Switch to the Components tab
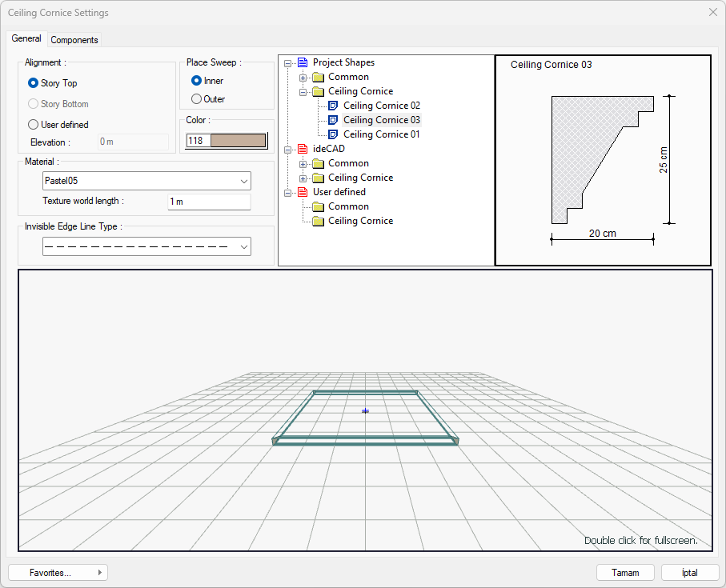 coord(74,40)
